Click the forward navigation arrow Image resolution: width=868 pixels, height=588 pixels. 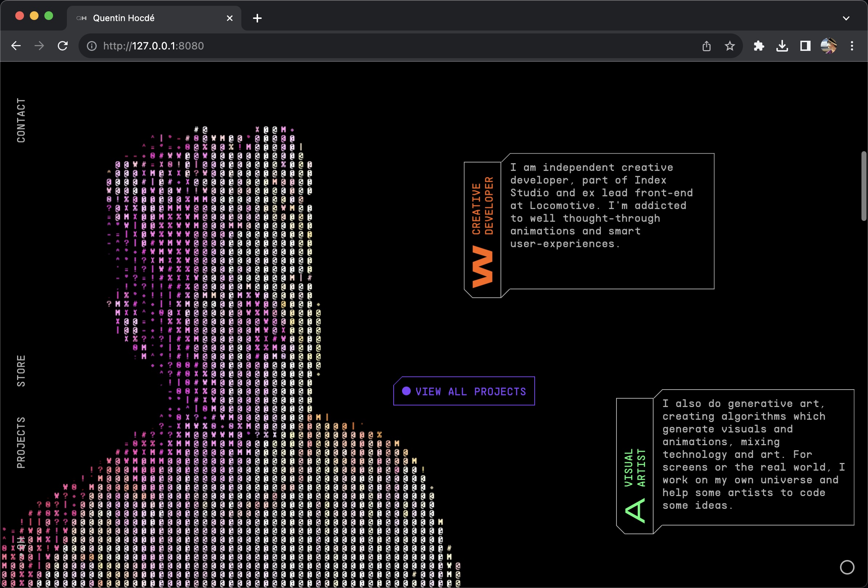39,46
